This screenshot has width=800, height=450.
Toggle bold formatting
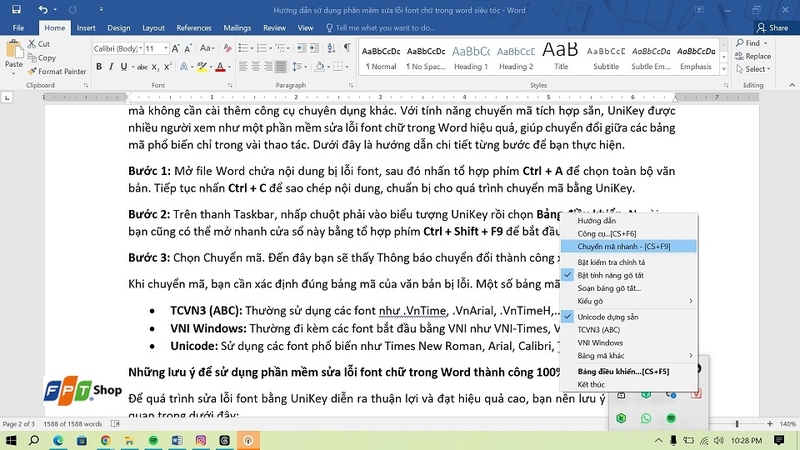98,67
